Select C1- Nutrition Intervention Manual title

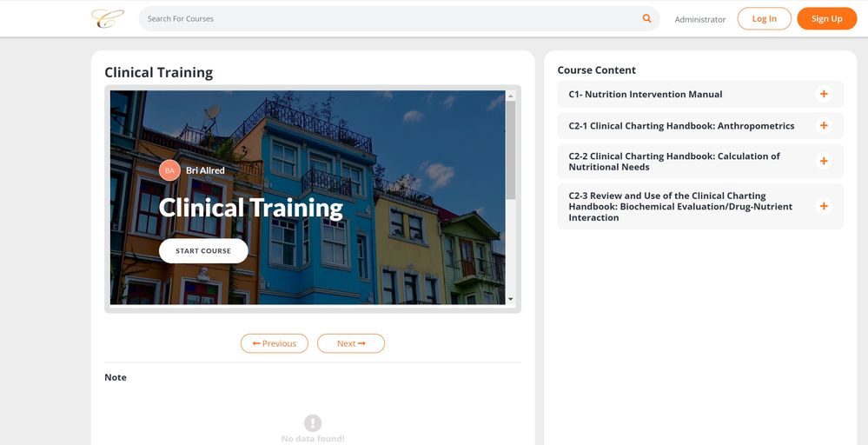pos(645,94)
